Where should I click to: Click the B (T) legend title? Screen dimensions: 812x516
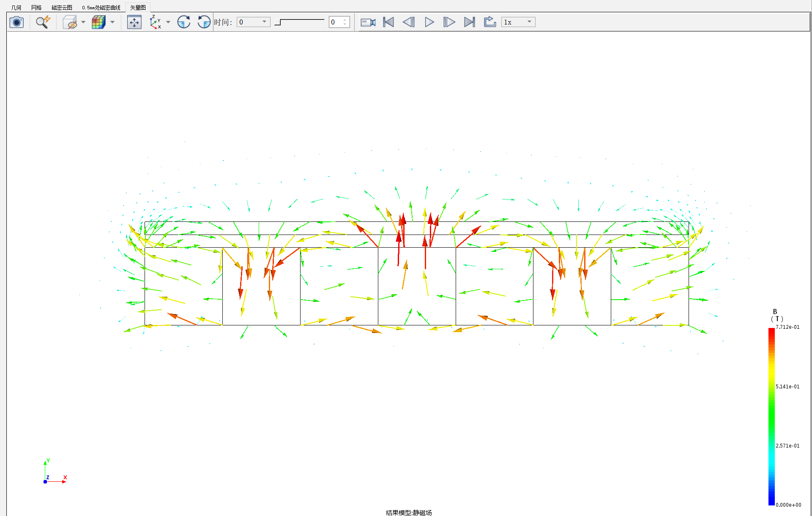tap(776, 315)
